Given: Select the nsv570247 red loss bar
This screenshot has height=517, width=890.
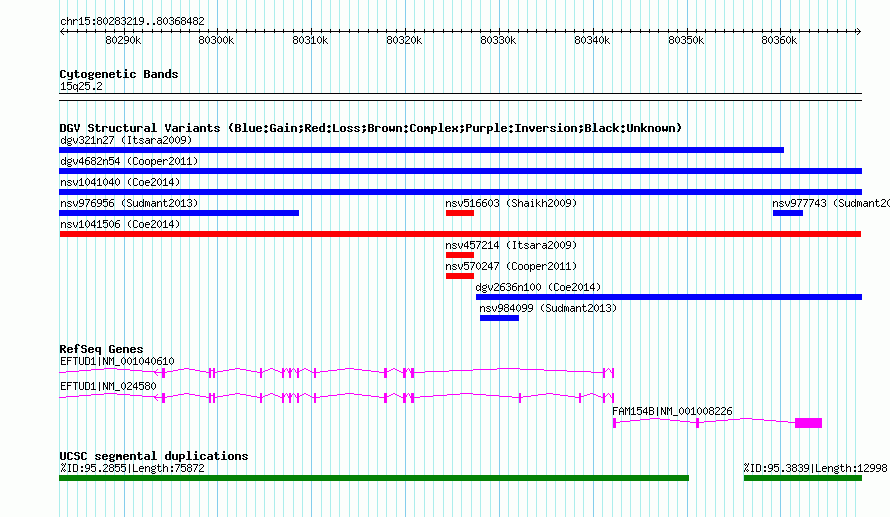Looking at the screenshot, I should click(x=460, y=276).
